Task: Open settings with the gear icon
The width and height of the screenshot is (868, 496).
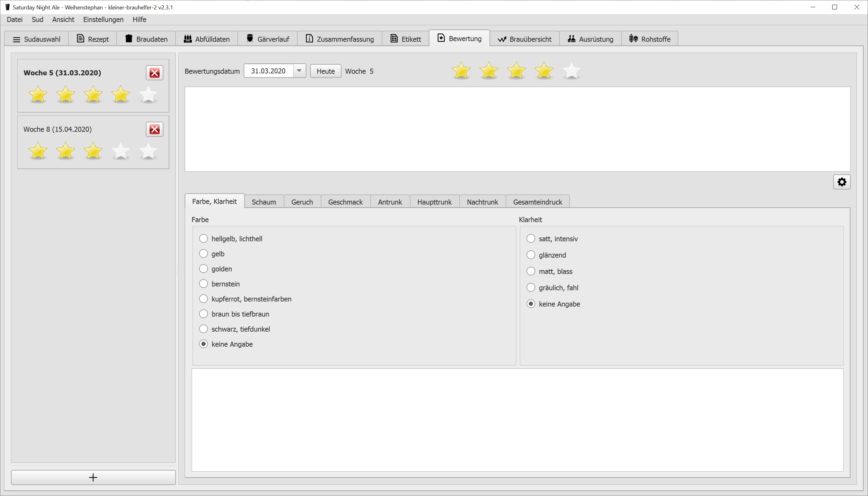Action: pos(841,182)
